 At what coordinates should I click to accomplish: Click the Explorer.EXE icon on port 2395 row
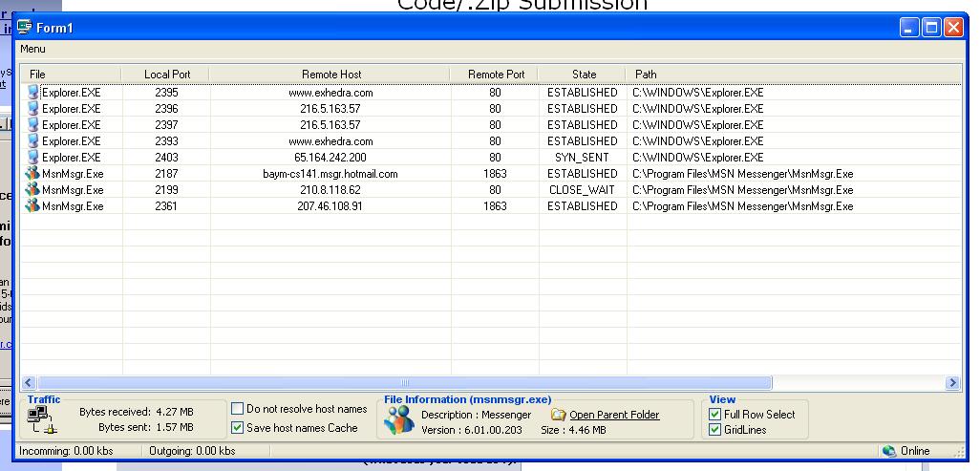[33, 93]
